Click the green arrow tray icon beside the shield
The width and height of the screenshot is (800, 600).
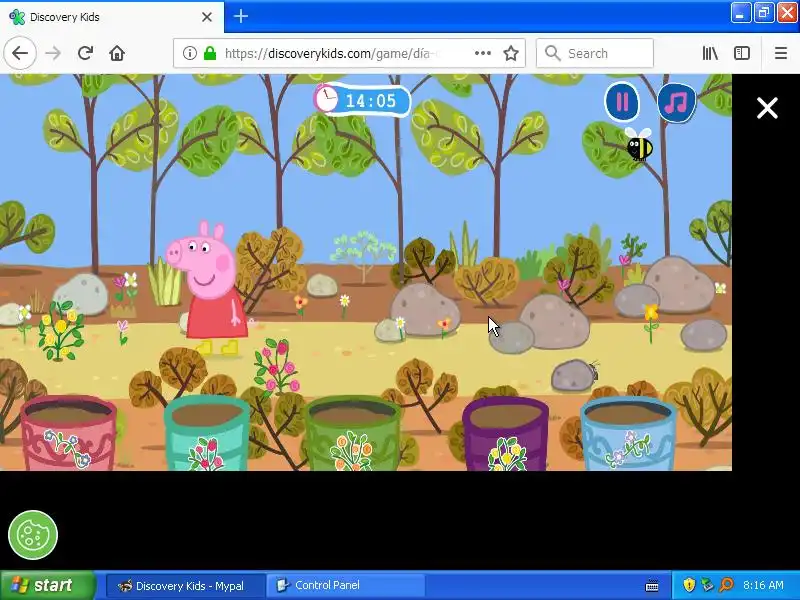(x=707, y=585)
